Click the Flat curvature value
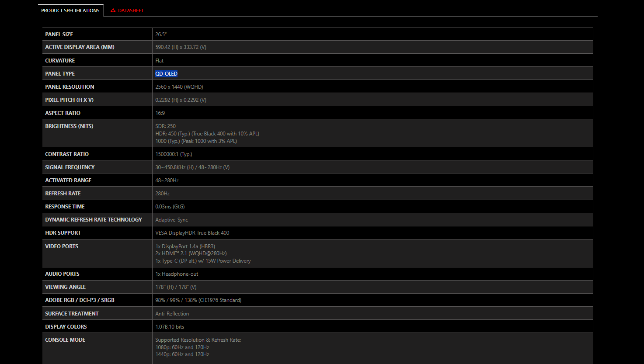 click(x=160, y=61)
